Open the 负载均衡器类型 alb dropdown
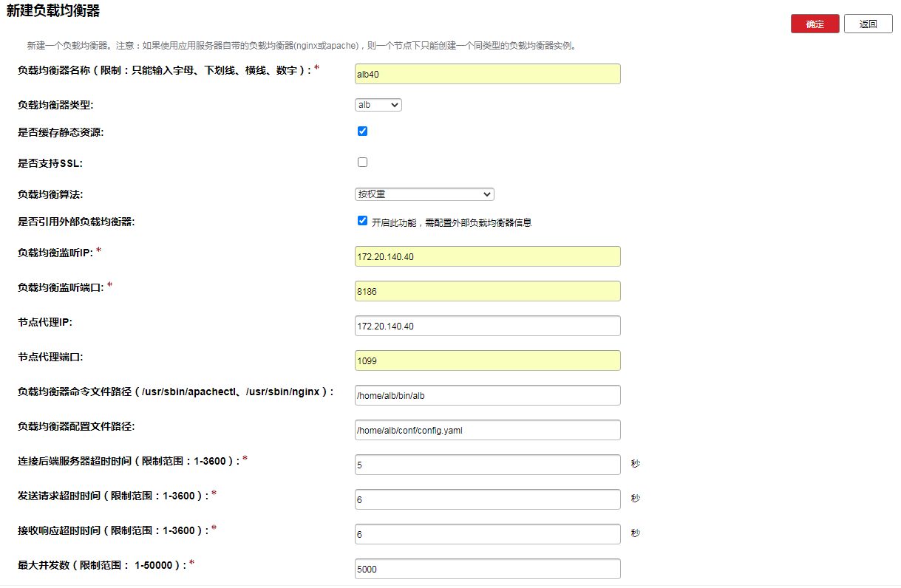 tap(378, 105)
